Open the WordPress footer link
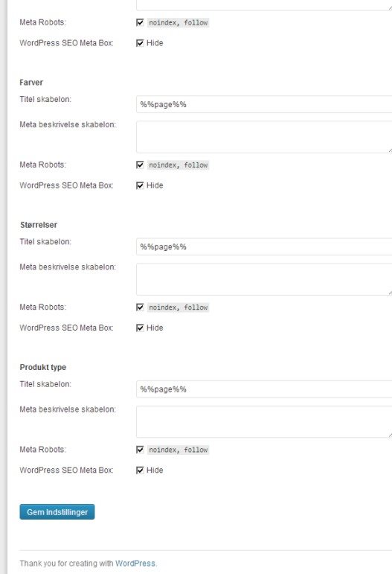392x574 pixels. (135, 564)
